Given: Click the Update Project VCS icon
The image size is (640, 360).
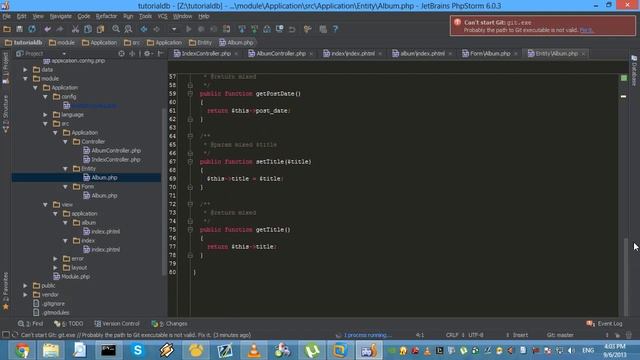Looking at the screenshot, I should tap(242, 29).
